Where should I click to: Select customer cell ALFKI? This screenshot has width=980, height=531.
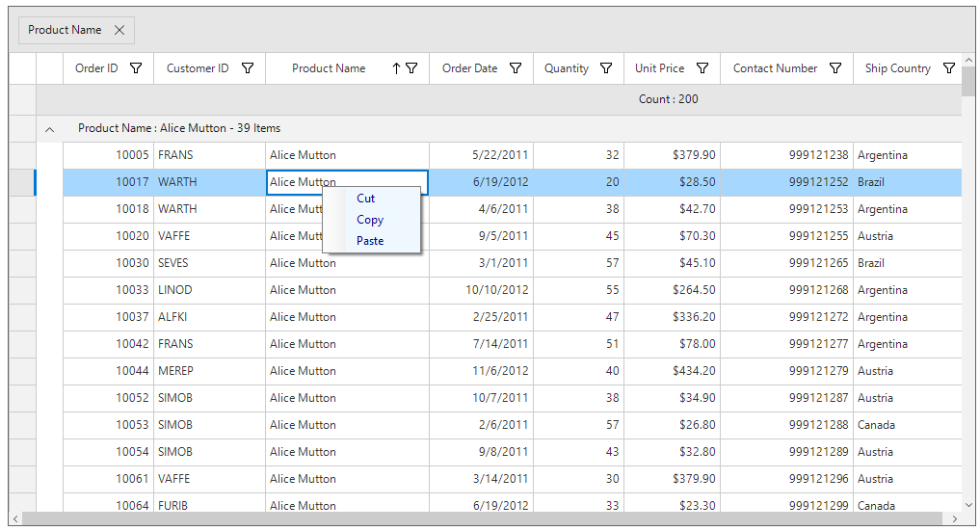[209, 317]
